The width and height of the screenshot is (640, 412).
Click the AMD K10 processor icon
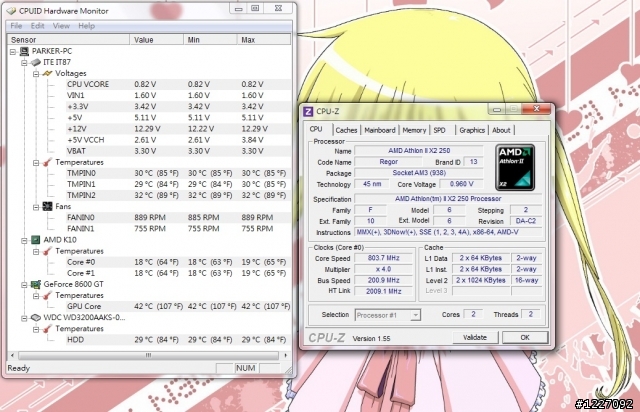click(36, 240)
